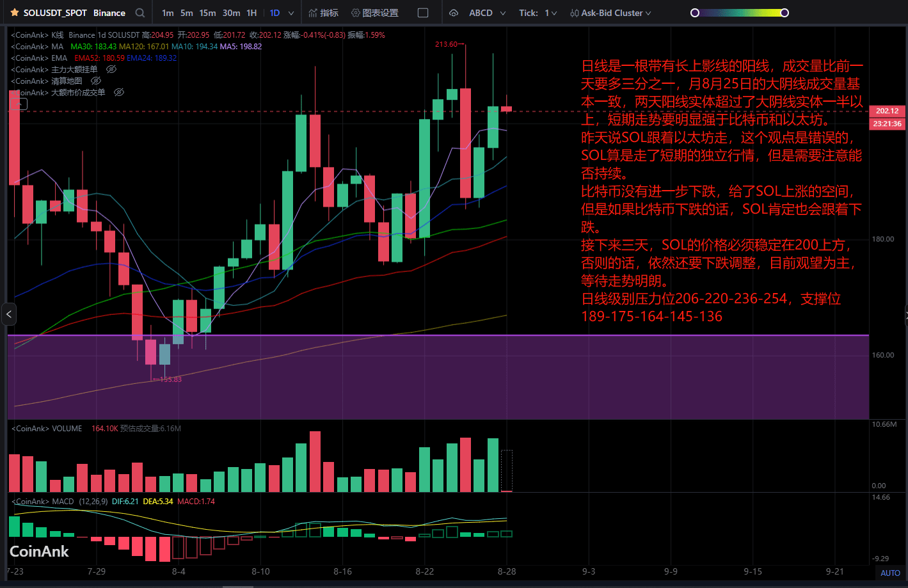Click the DIF:6.21 MACD value

point(125,502)
